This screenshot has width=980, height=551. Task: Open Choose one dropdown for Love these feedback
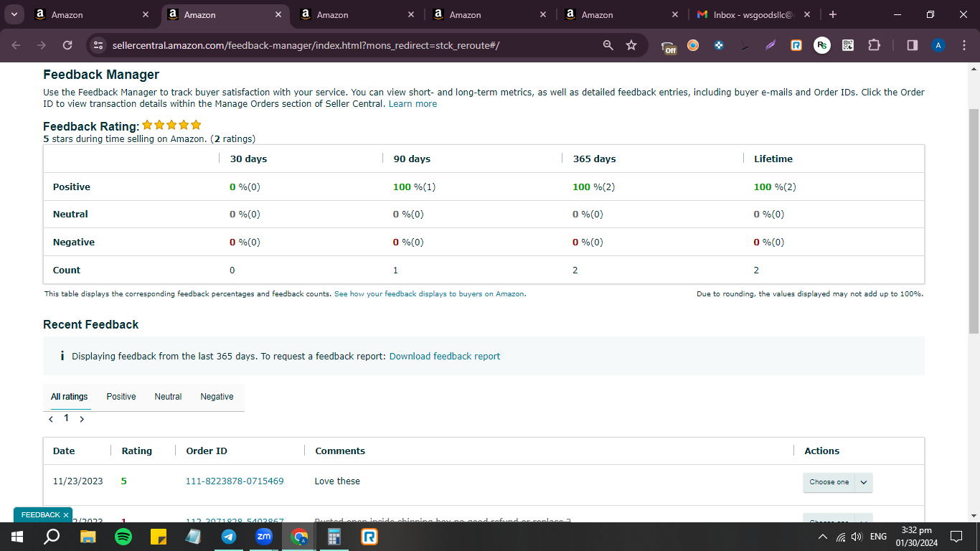click(837, 482)
